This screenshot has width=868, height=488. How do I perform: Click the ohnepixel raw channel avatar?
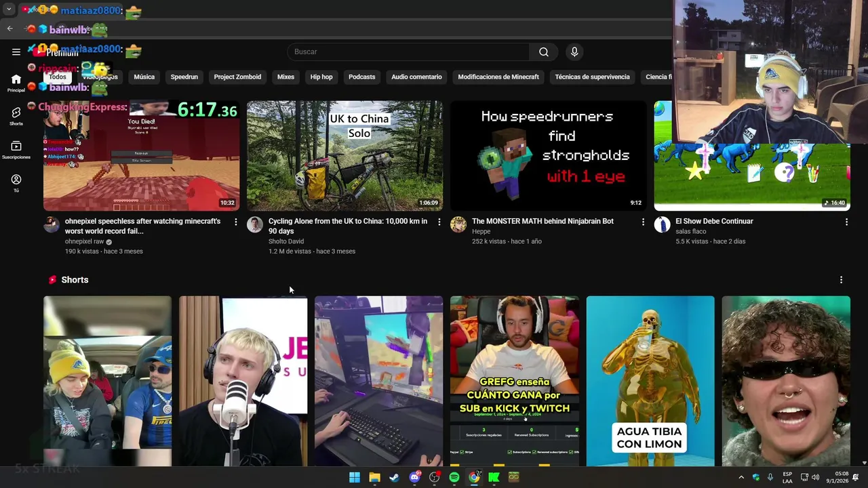click(x=52, y=225)
